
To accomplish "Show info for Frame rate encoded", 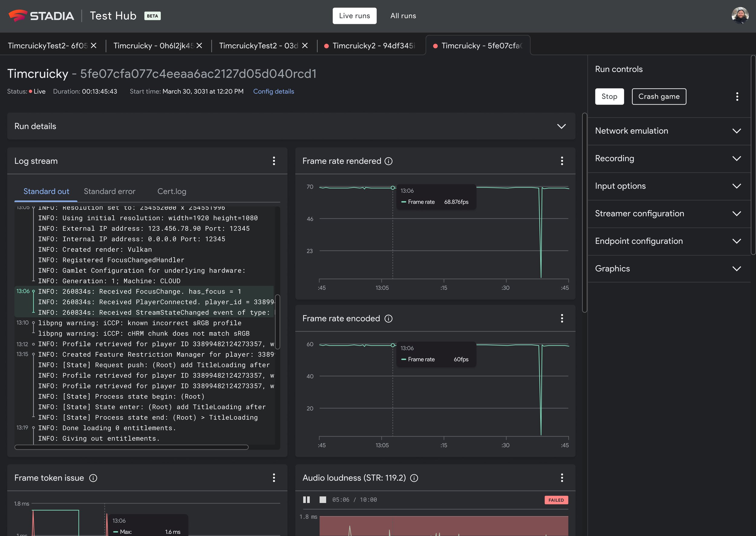I will pyautogui.click(x=388, y=319).
